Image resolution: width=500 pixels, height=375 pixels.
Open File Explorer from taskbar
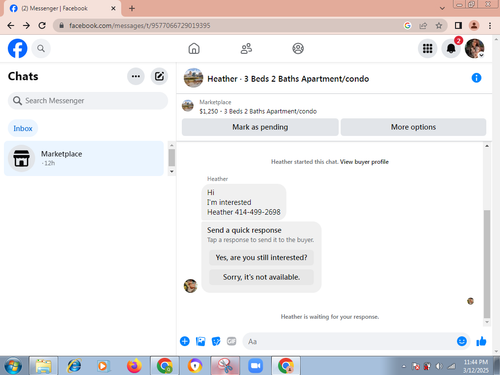tap(44, 366)
